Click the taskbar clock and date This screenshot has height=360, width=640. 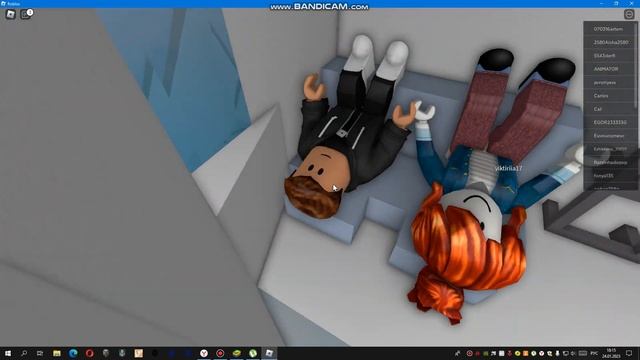611,353
